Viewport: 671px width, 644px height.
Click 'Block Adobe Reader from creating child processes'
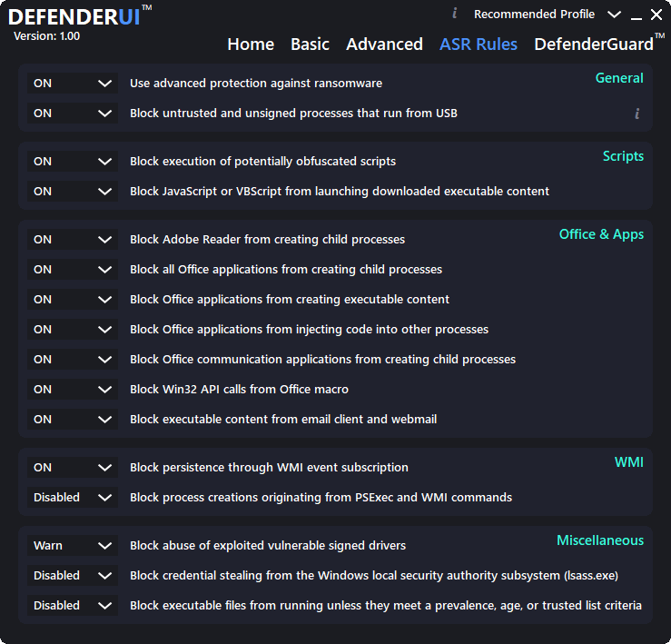[267, 240]
